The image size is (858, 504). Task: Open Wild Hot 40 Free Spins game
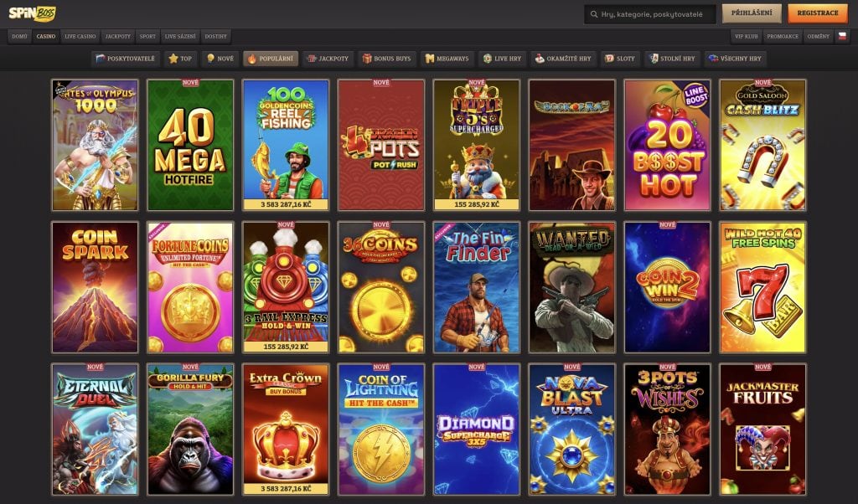pos(762,287)
